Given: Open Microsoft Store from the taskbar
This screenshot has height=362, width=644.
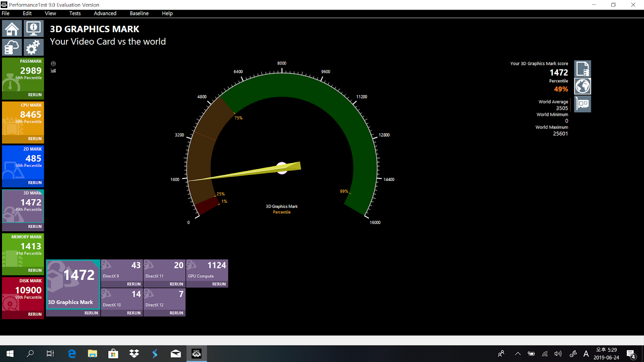Looking at the screenshot, I should click(113, 354).
